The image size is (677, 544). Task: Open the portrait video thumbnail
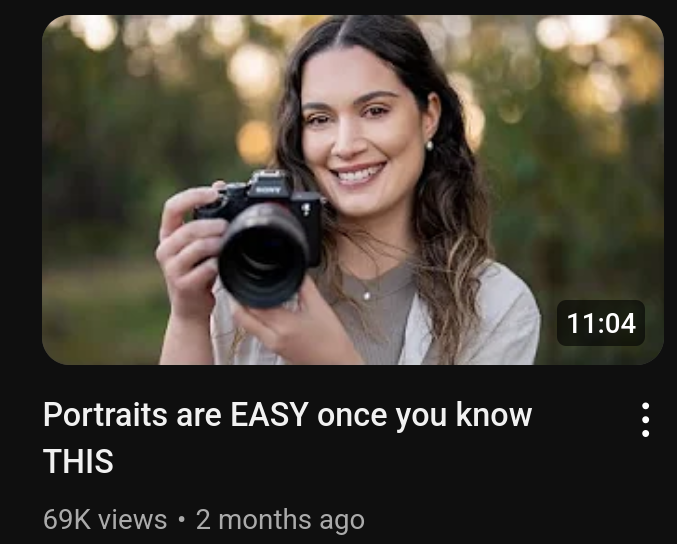pos(353,190)
